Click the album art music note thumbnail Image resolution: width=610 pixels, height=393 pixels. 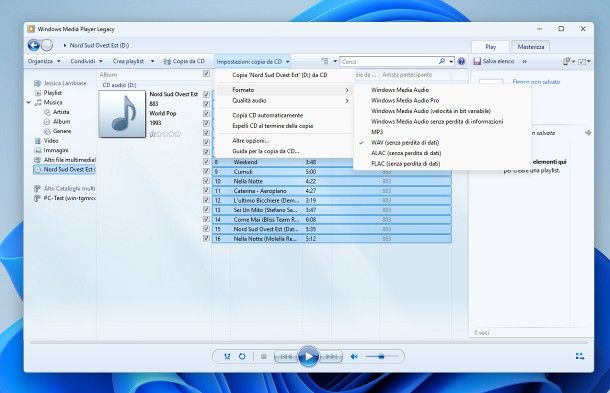pos(122,114)
